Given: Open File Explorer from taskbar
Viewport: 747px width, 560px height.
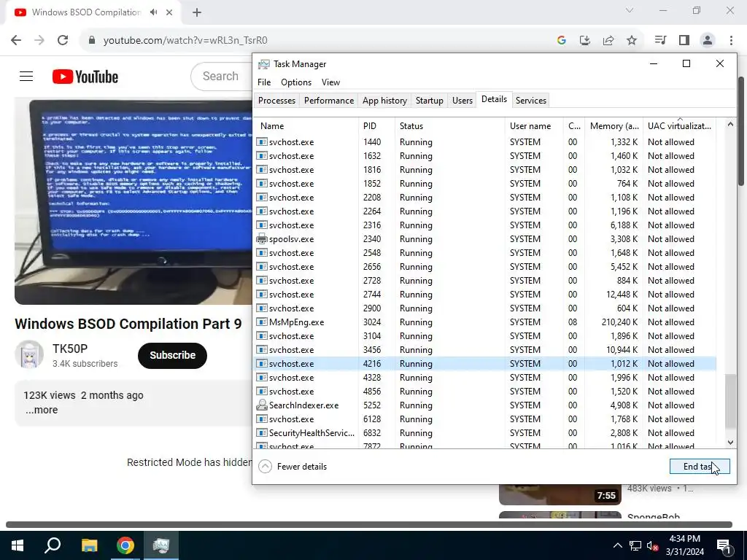Looking at the screenshot, I should click(89, 545).
